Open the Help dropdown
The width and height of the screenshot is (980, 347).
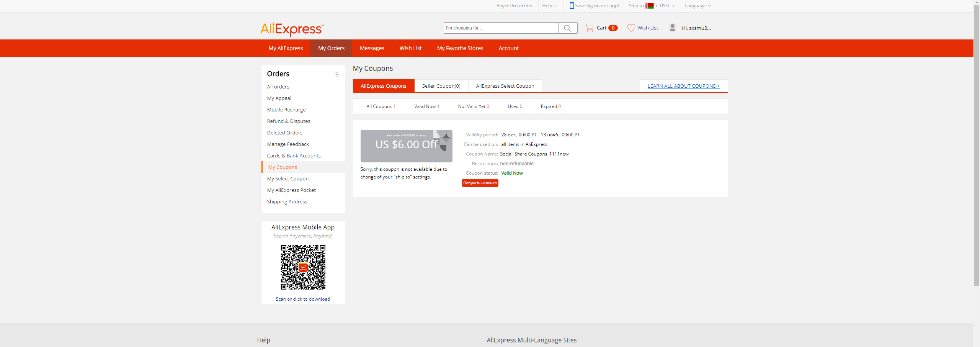pos(550,6)
